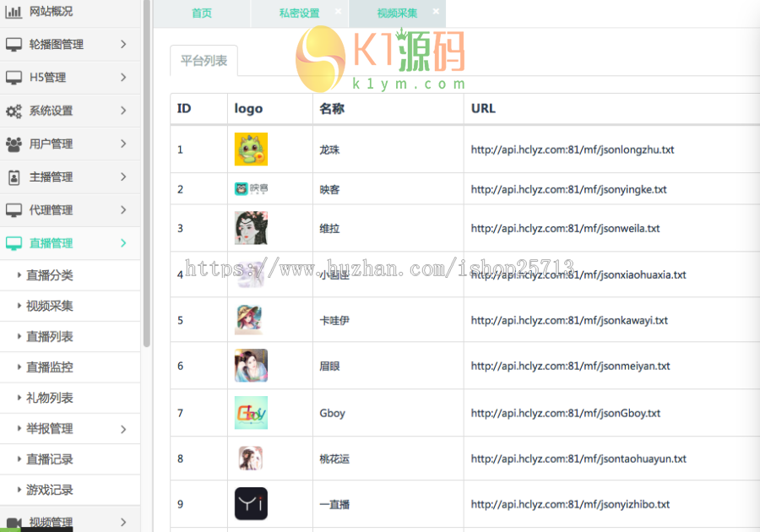760x532 pixels.
Task: Click the Gboy logo thumbnail
Action: [x=251, y=413]
